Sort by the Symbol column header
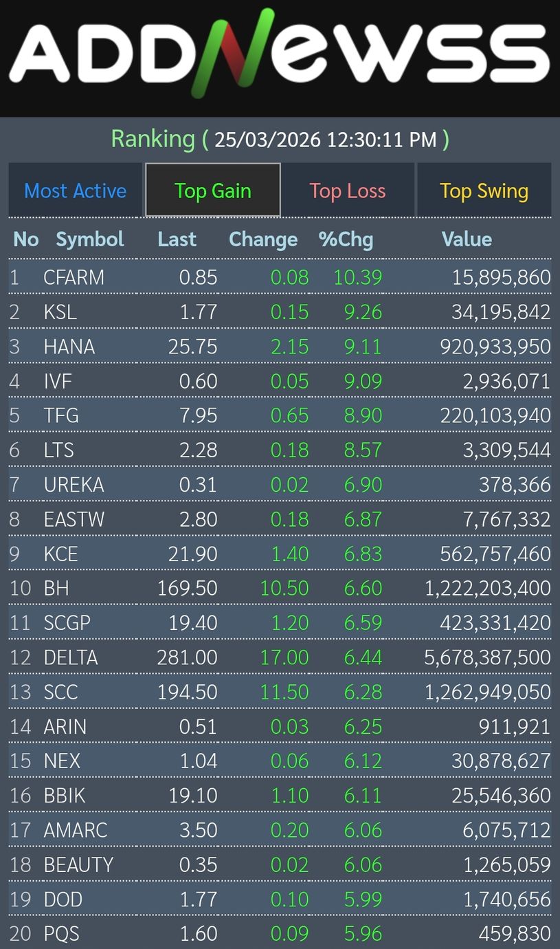560x949 pixels. 89,239
